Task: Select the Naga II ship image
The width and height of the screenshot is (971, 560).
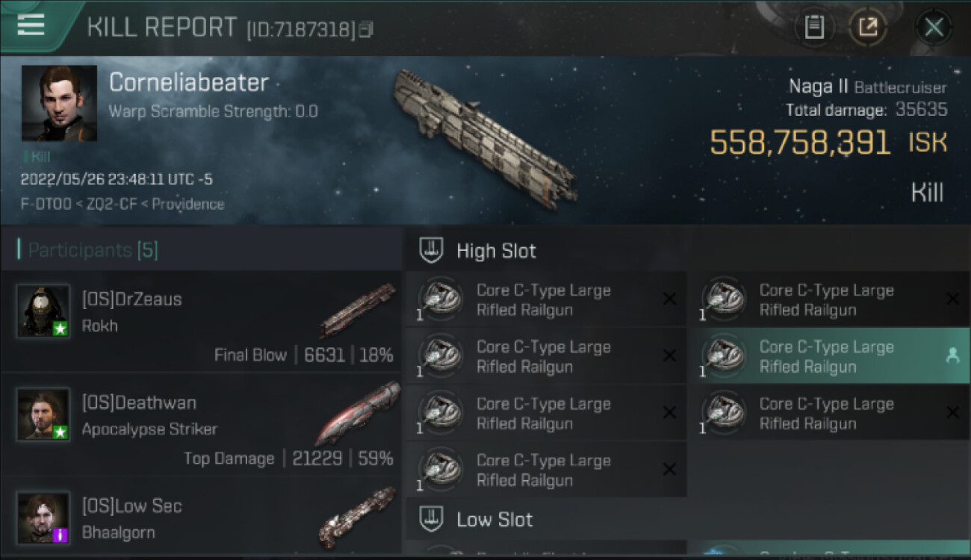Action: (485, 135)
